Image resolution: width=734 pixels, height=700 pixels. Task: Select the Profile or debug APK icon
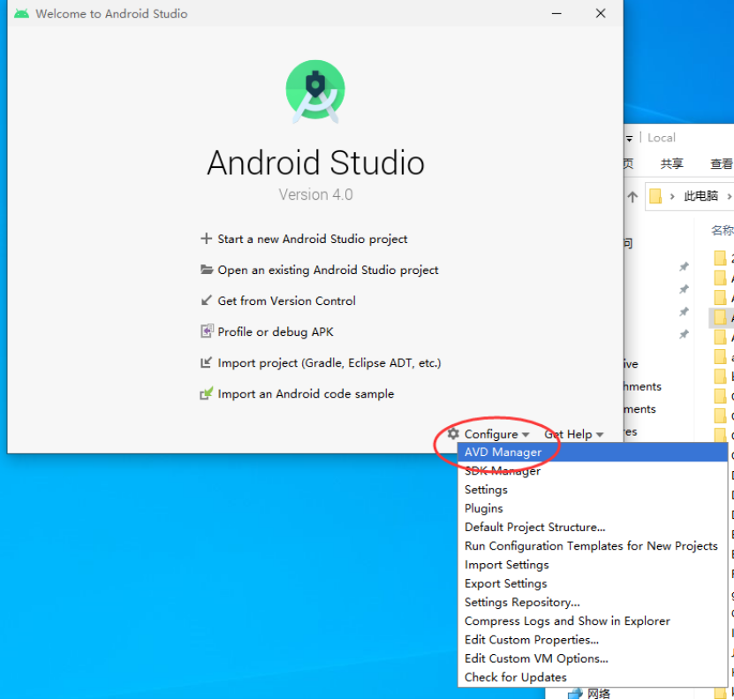(207, 331)
